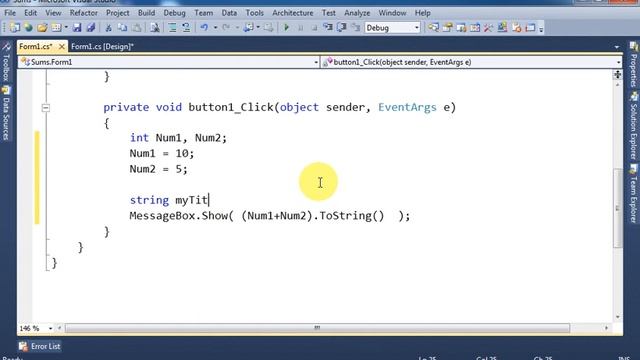Click the Paste clipboard icon
This screenshot has height=360, width=640.
pos(137,28)
